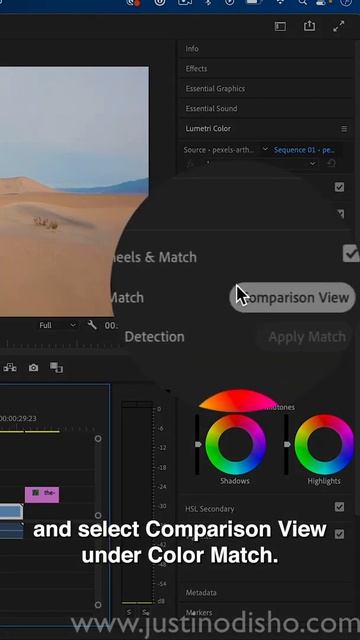Click the middle timeline vertical scroll handle
Image resolution: width=360 pixels, height=640 pixels.
[x=98, y=515]
